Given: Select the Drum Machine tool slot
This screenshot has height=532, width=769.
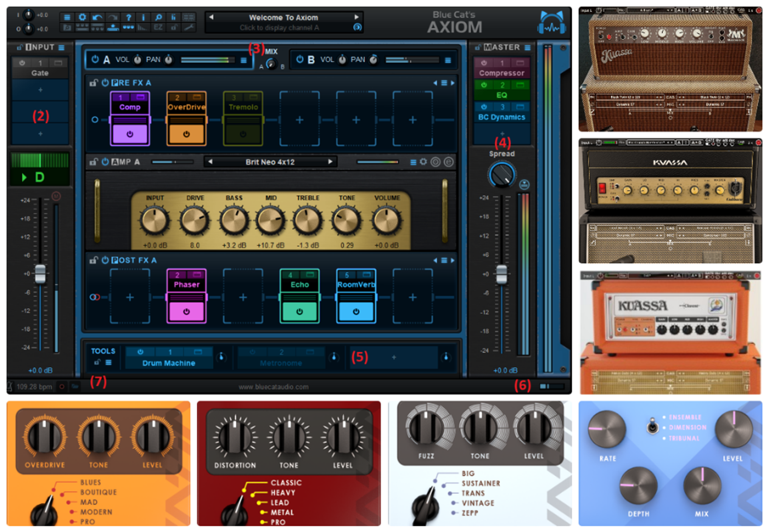Looking at the screenshot, I should point(169,363).
